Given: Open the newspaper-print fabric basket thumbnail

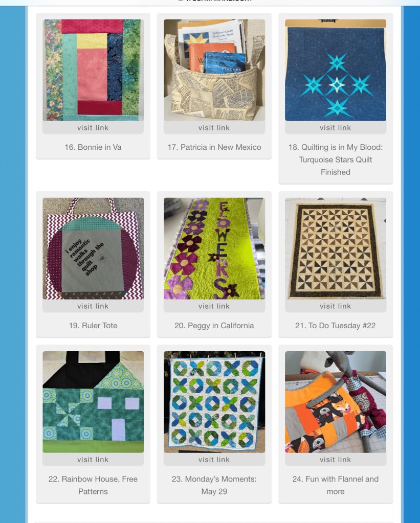Looking at the screenshot, I should [x=214, y=70].
